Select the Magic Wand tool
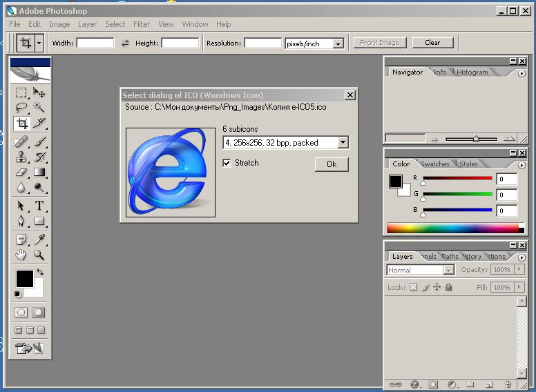 pyautogui.click(x=39, y=108)
